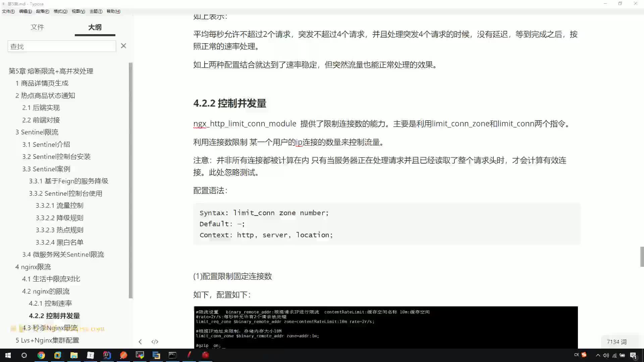
Task: Jump to 第5章 熔断限流+高并发处理 heading
Action: click(51, 71)
